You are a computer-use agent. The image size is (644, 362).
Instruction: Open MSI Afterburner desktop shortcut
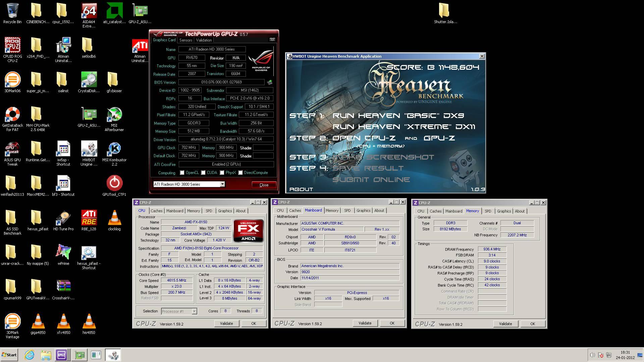click(x=114, y=119)
